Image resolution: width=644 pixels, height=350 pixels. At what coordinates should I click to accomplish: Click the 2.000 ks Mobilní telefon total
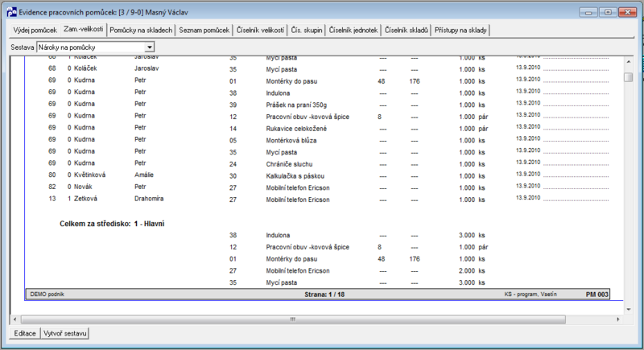472,271
